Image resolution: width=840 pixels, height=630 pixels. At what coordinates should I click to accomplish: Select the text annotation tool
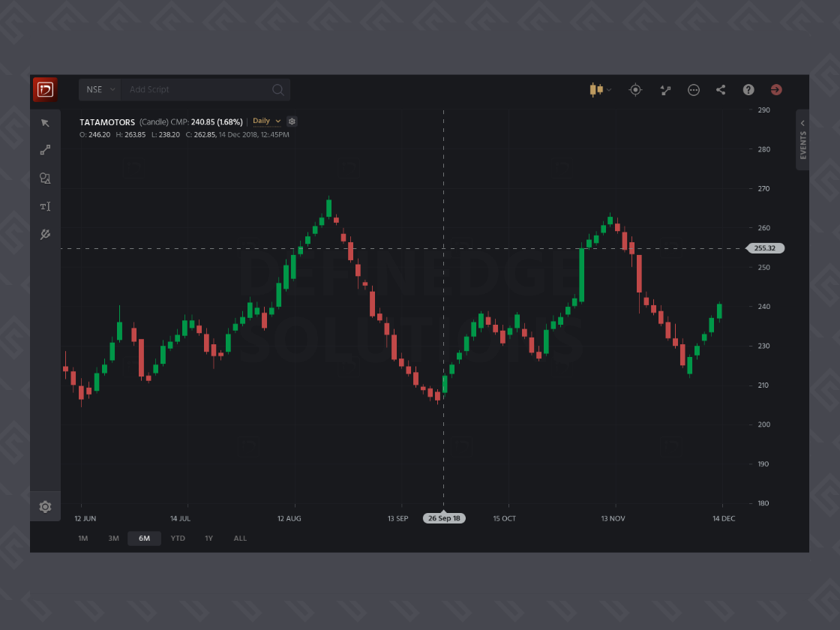[45, 206]
